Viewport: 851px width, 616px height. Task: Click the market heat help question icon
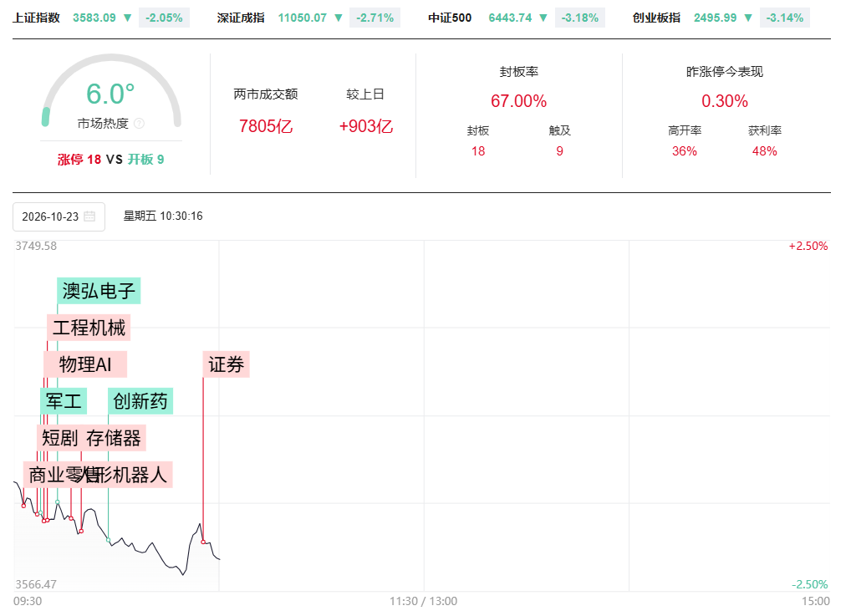[x=139, y=124]
